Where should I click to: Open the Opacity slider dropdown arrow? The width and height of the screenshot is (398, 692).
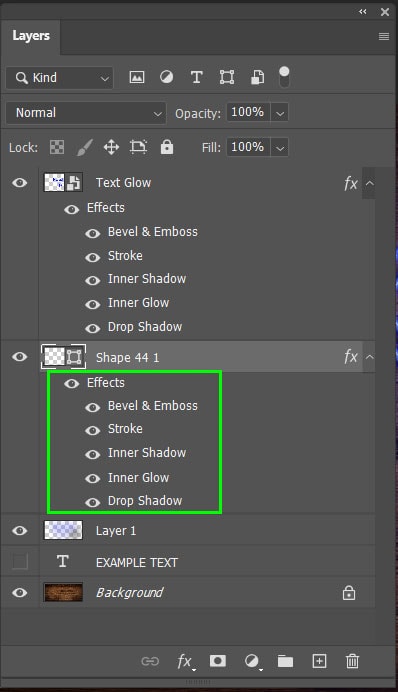279,113
